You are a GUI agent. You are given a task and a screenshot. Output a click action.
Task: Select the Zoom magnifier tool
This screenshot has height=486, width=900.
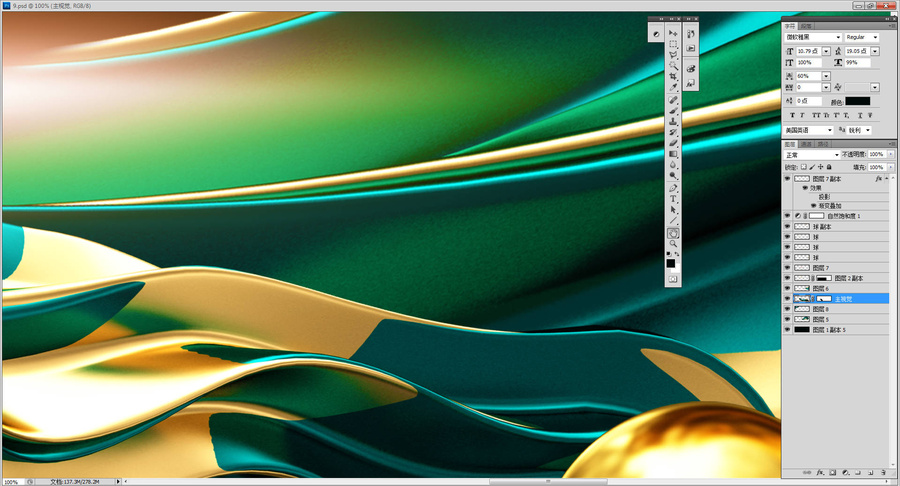tap(673, 244)
